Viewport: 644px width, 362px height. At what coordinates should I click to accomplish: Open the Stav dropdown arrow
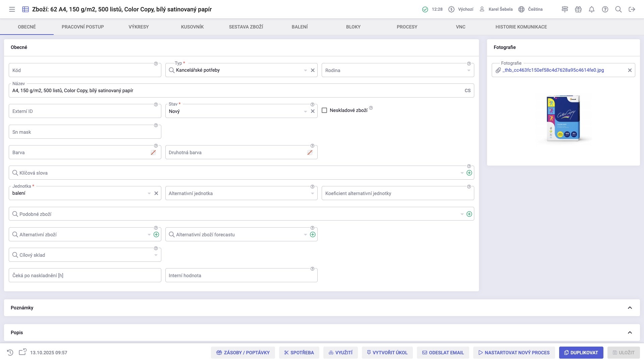click(x=306, y=112)
